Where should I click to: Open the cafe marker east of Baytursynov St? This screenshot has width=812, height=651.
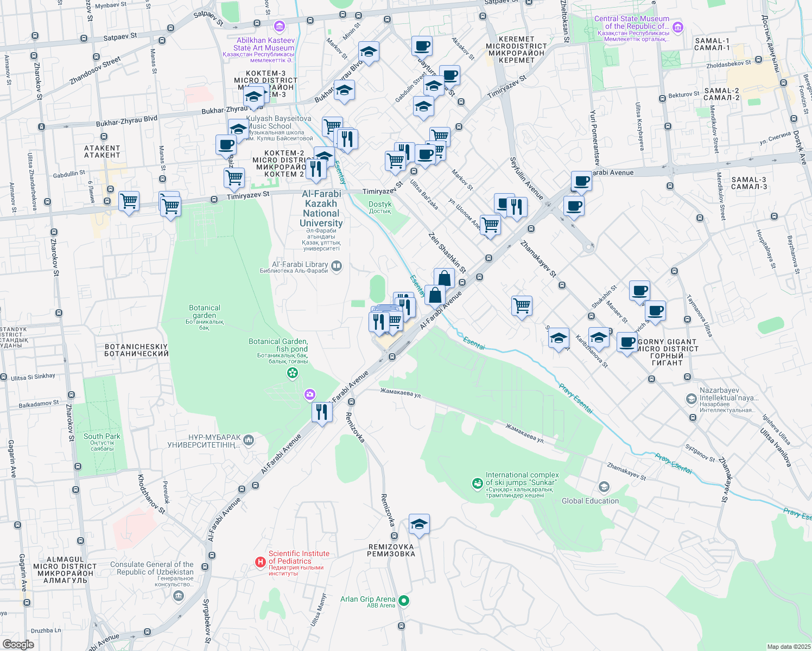click(449, 76)
